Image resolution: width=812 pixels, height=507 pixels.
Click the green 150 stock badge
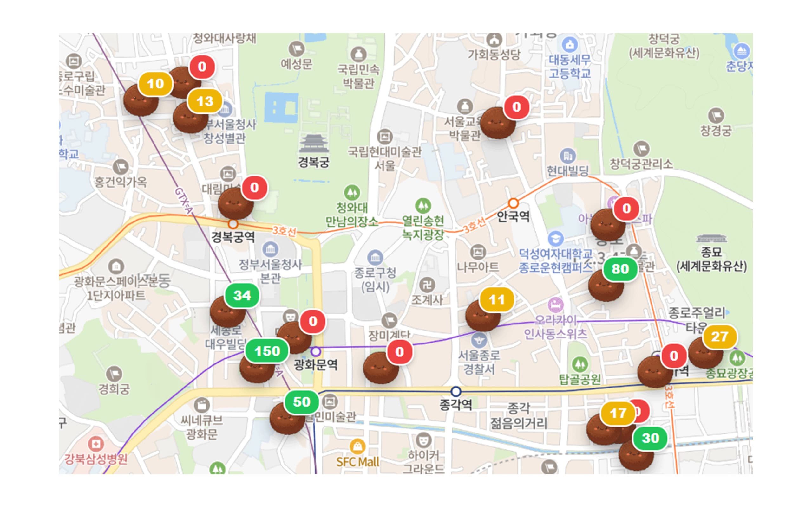coord(267,351)
